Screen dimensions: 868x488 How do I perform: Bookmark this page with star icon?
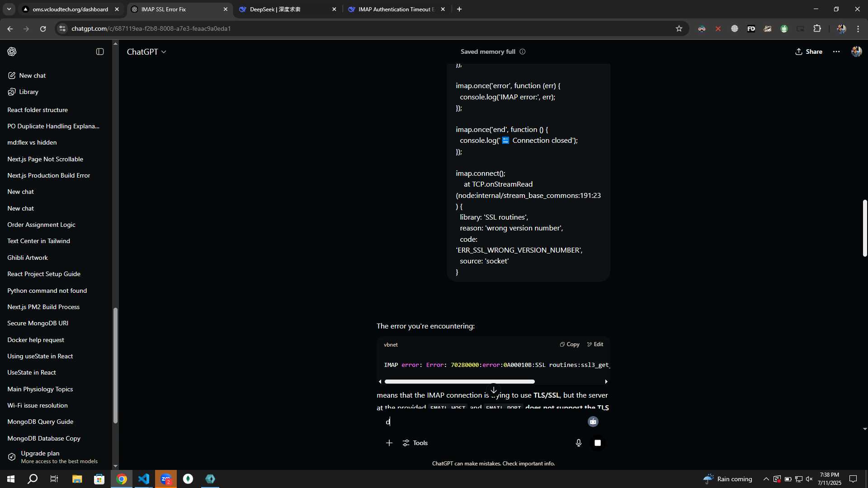(x=679, y=28)
